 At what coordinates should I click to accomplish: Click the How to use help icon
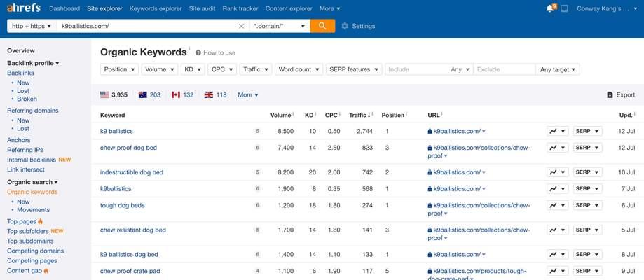tap(198, 53)
